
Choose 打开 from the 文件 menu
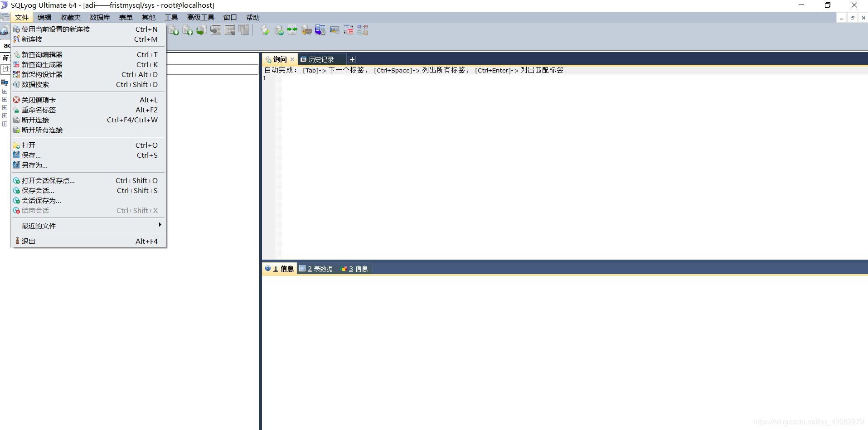88,145
